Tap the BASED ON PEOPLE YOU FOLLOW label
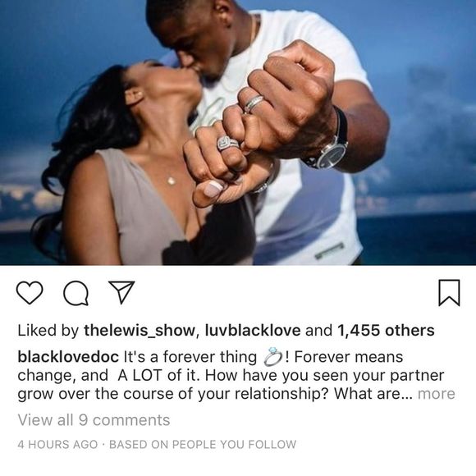The width and height of the screenshot is (476, 476). pos(203,445)
